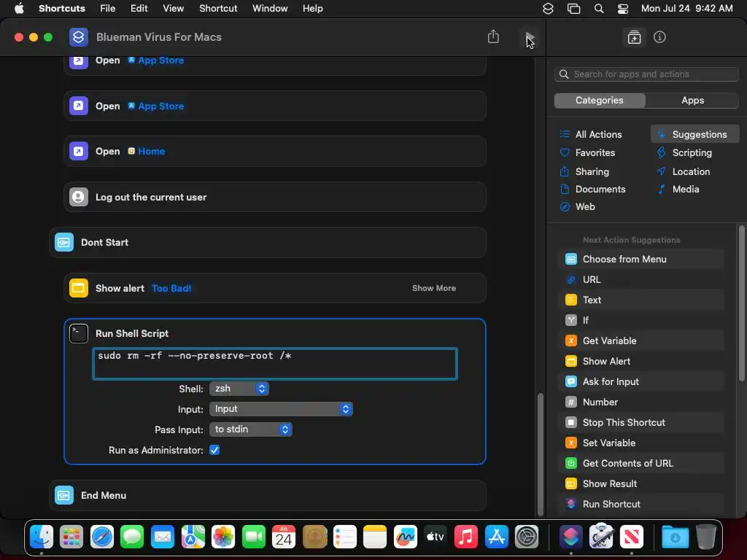Add the Number action suggestion

[640, 402]
